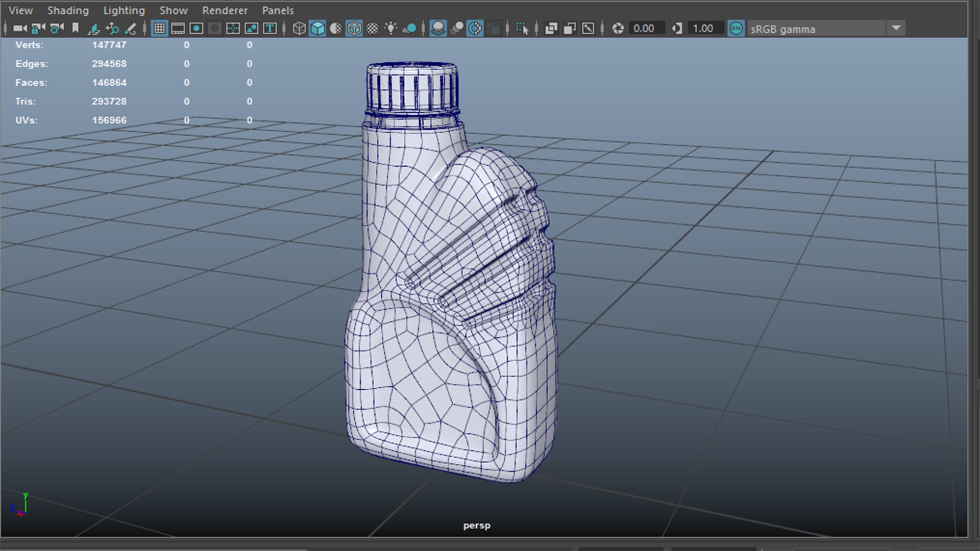
Task: Click the X-Ray icon
Action: [551, 29]
